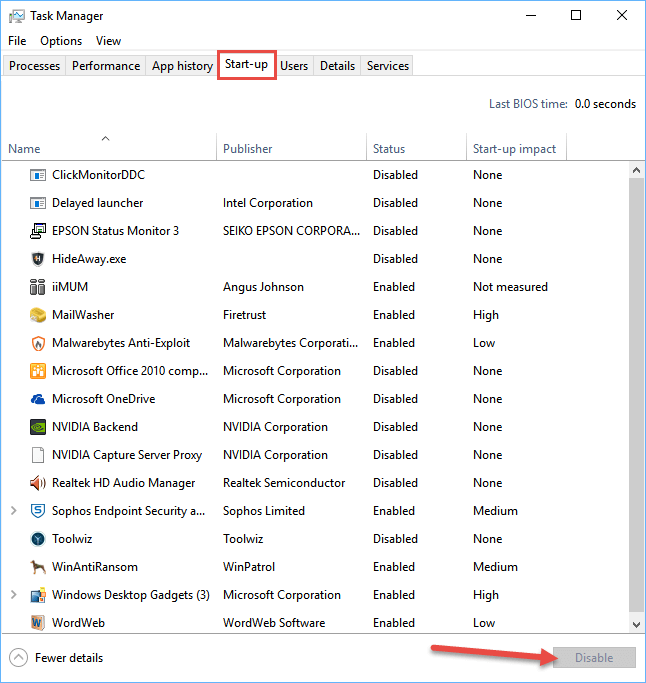Click the WordWeb Software publisher cell
This screenshot has height=683, width=646.
(274, 623)
